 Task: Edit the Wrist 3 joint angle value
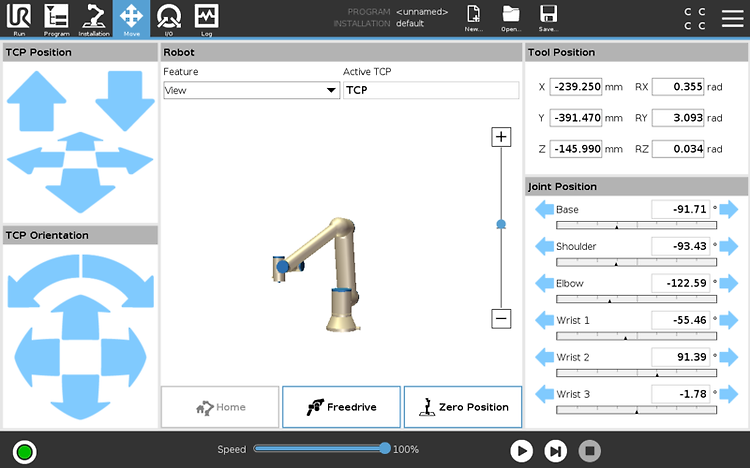(x=681, y=394)
